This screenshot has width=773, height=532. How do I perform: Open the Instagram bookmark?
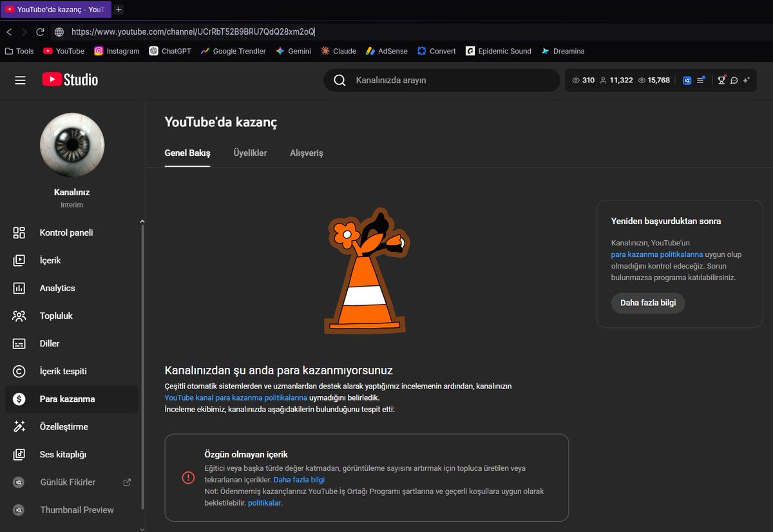tap(117, 51)
